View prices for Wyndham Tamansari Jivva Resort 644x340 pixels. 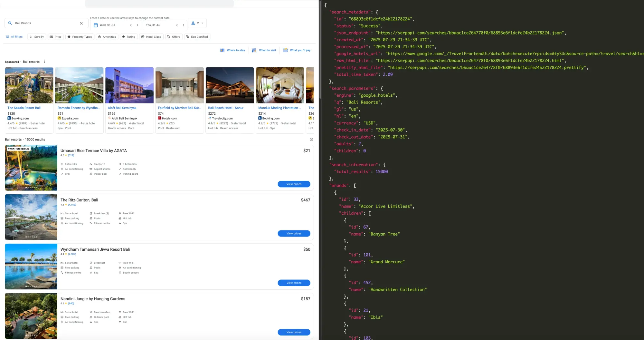[294, 283]
